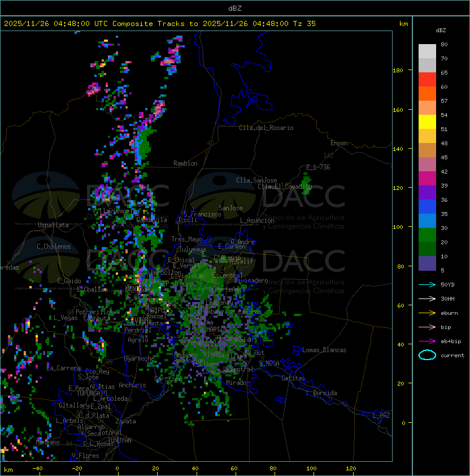Click the 'L_PAZ' map label
Screen dimensions: 470x476
[x=381, y=416]
